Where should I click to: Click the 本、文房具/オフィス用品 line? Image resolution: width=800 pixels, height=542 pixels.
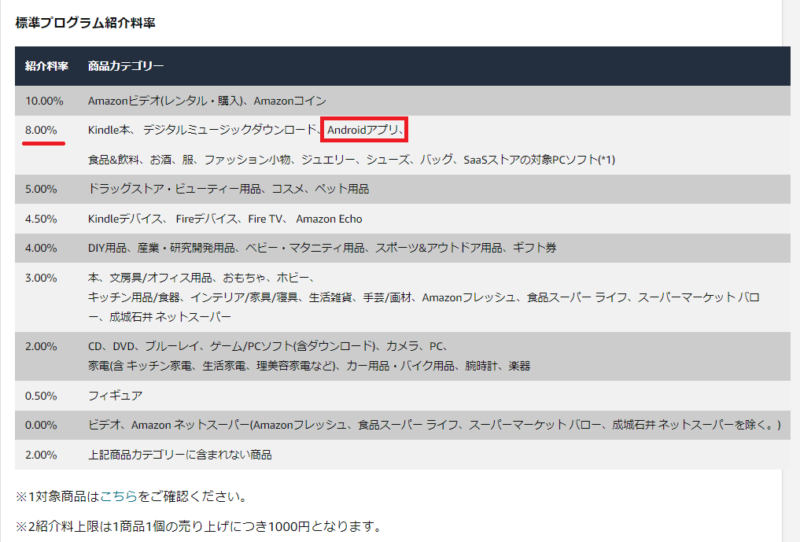201,278
